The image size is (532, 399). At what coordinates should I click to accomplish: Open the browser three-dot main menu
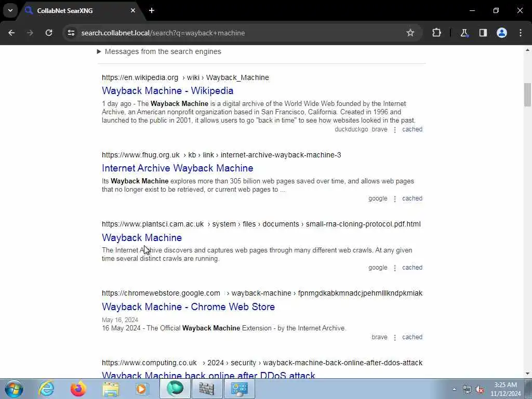(521, 33)
